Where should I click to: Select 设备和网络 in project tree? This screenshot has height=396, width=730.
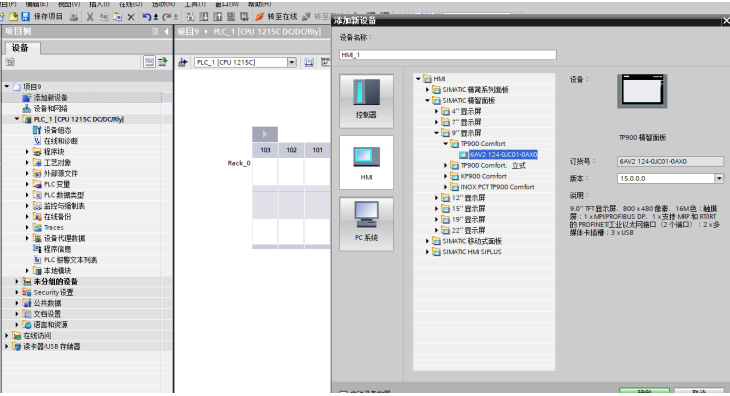(x=50, y=108)
